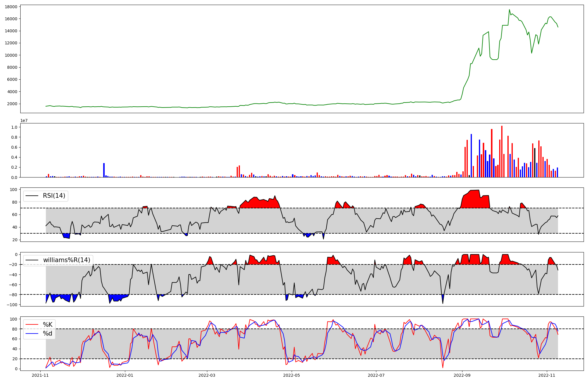Click the red %K line swatch in legend
Viewport: 588px width, 382px height.
coord(32,325)
